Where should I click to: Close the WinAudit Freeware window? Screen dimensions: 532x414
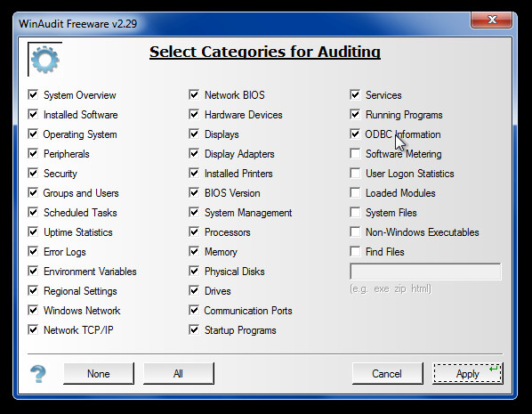(492, 20)
